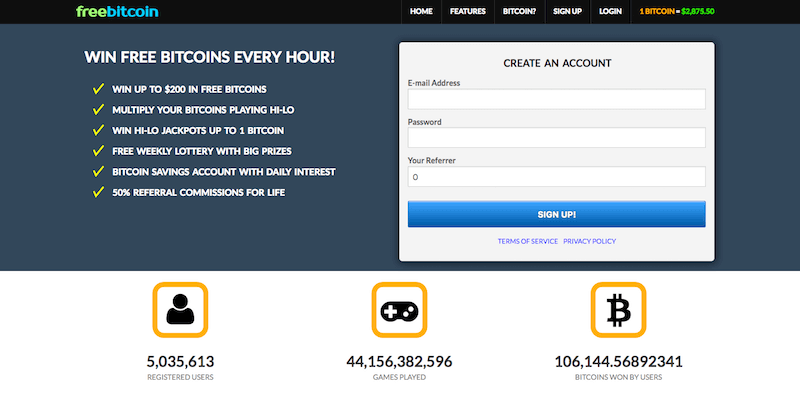Click 50% referral commissions for life text
800x396 pixels.
tap(198, 192)
